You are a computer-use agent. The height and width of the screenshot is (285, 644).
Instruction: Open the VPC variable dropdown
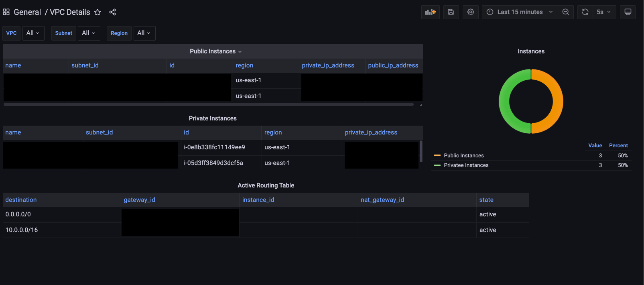pos(33,33)
